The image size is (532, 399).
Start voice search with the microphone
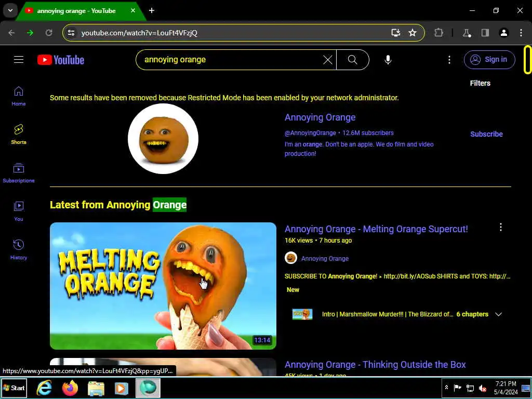(x=388, y=60)
